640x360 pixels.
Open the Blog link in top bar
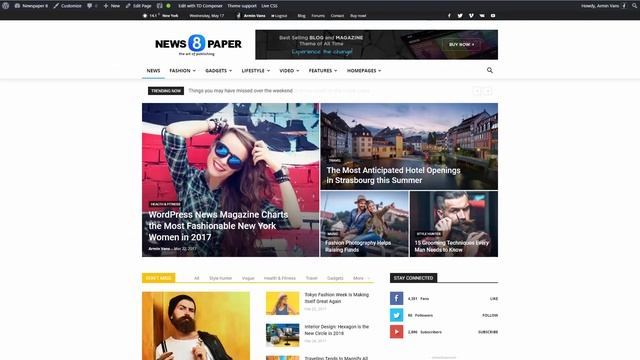pos(302,16)
